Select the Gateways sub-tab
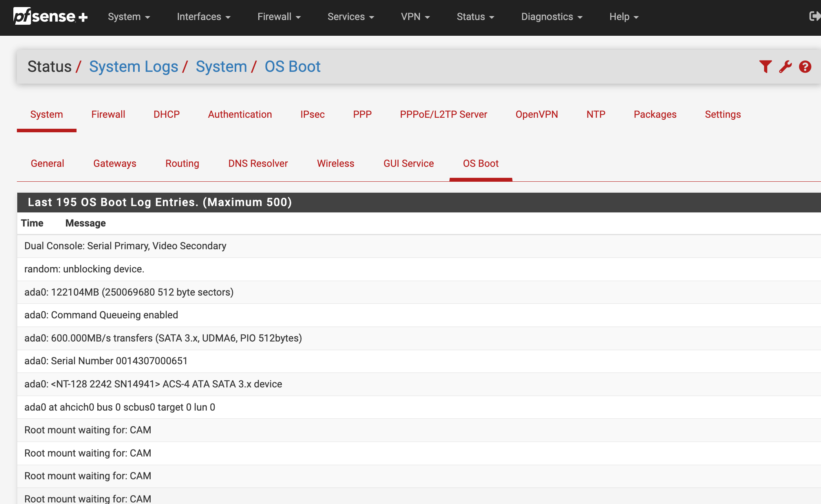This screenshot has width=821, height=504. (x=115, y=163)
